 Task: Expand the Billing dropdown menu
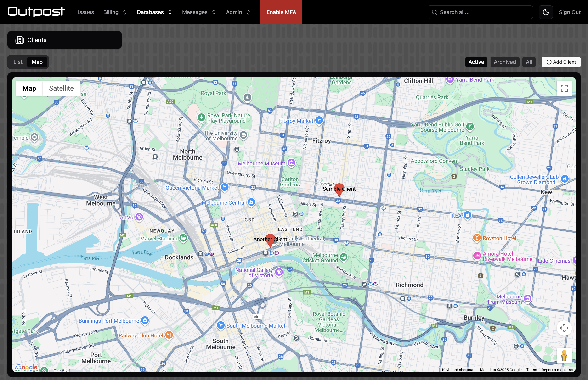tap(115, 12)
